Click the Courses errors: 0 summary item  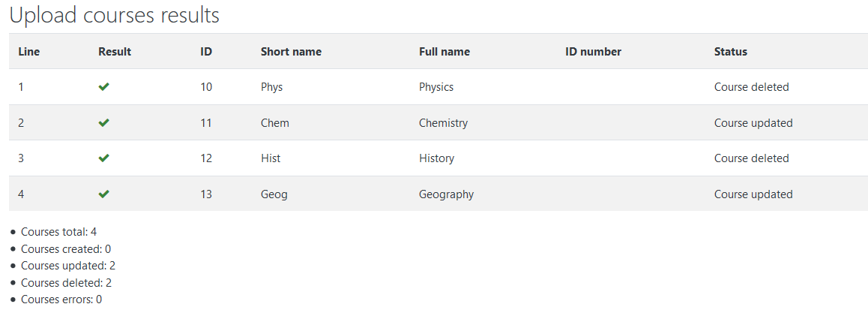61,299
